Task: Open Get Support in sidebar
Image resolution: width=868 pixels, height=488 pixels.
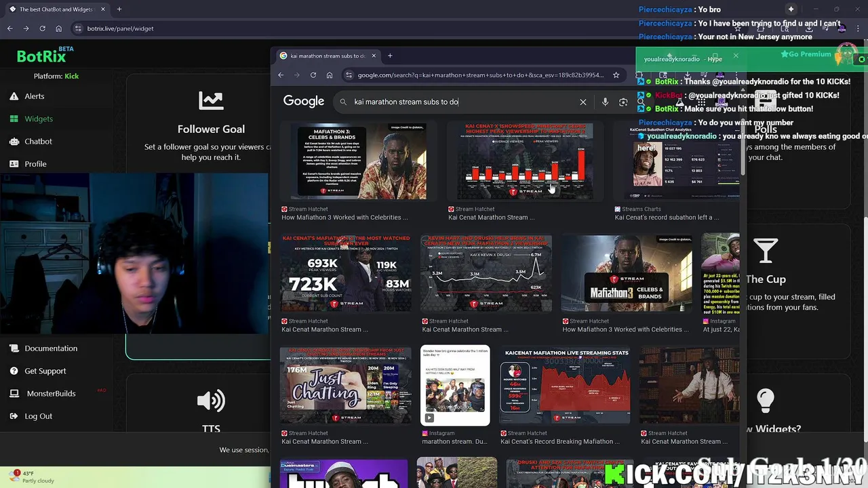Action: (x=45, y=371)
